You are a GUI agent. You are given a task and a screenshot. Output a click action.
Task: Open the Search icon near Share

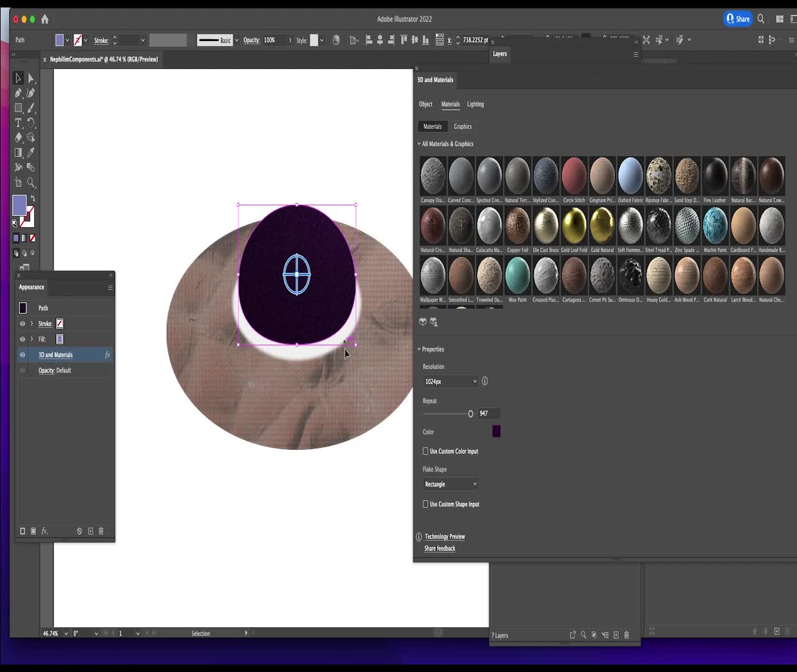761,19
